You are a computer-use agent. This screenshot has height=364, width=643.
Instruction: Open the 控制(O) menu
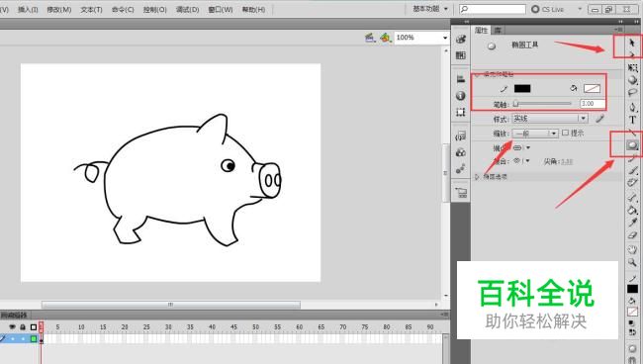[x=154, y=9]
